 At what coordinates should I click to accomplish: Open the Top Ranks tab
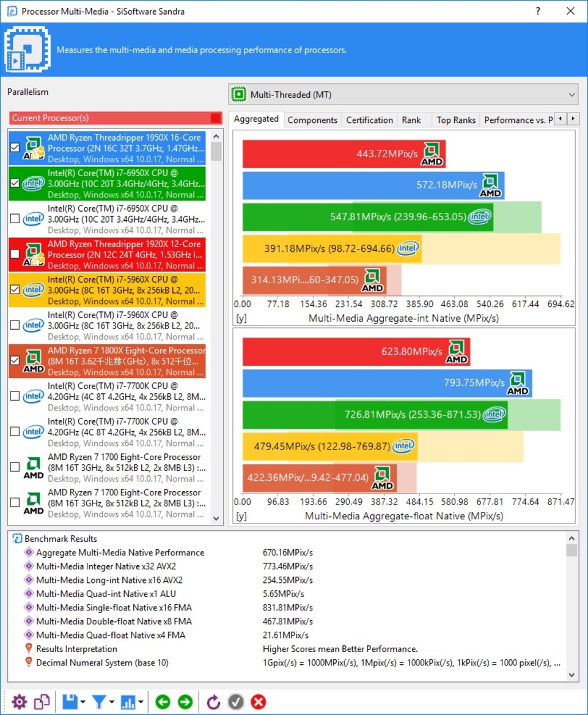tap(456, 120)
